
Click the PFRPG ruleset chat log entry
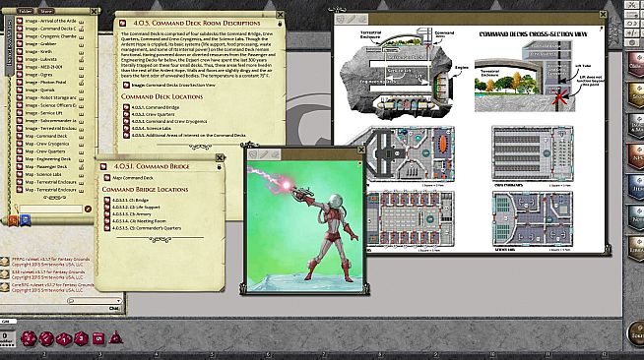pos(47,262)
